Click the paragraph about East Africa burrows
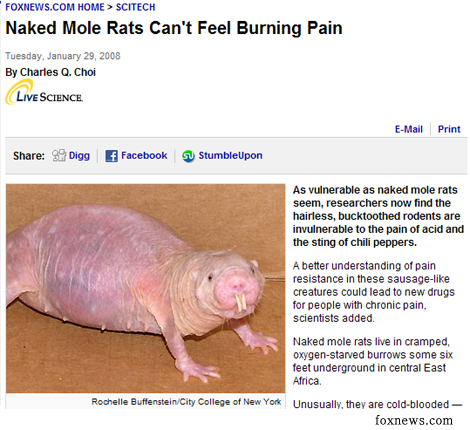Screen dimensions: 470x430 [x=373, y=361]
